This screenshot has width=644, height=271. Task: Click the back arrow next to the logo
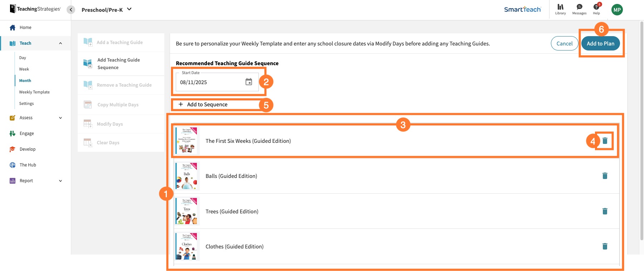pos(70,10)
